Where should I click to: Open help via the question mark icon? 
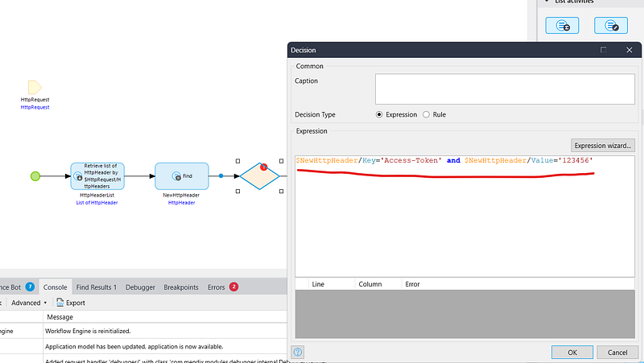click(298, 352)
